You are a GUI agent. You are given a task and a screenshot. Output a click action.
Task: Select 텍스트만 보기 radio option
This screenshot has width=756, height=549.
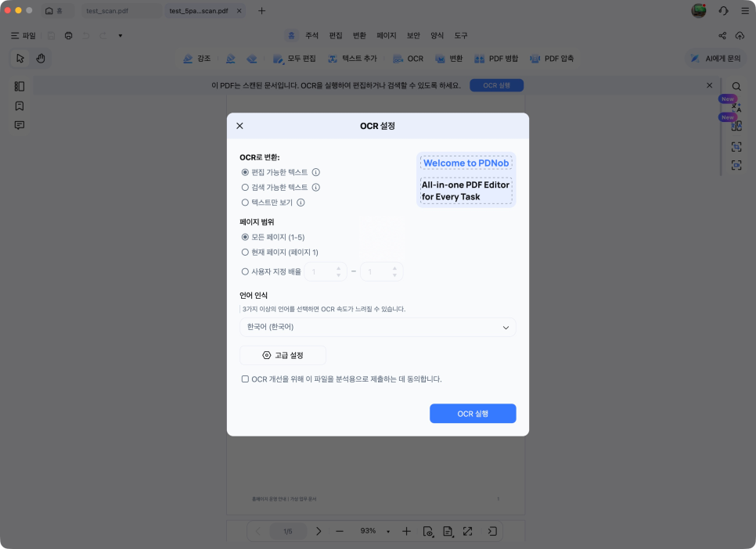(245, 203)
